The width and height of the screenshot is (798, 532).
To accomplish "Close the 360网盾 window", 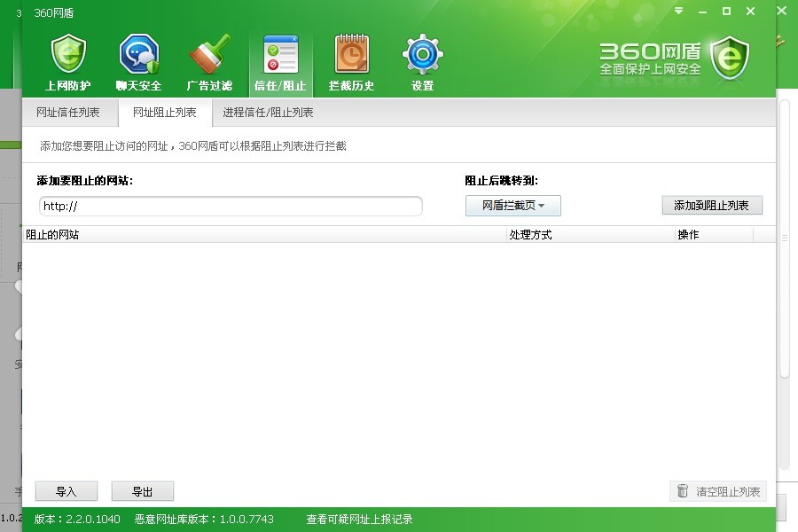I will pyautogui.click(x=751, y=12).
